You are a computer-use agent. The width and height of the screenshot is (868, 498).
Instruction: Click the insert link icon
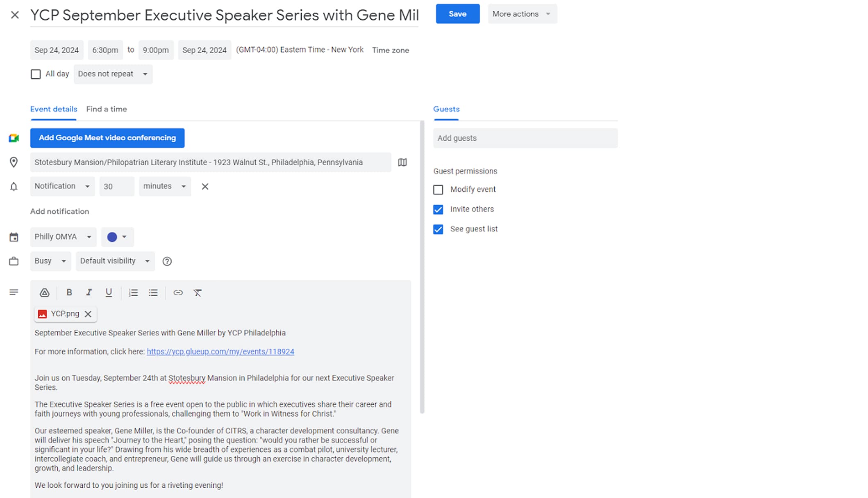click(178, 292)
